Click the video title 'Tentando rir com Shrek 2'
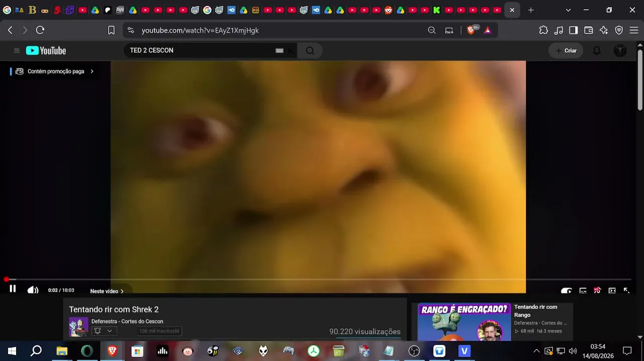The width and height of the screenshot is (644, 361). pos(114,309)
